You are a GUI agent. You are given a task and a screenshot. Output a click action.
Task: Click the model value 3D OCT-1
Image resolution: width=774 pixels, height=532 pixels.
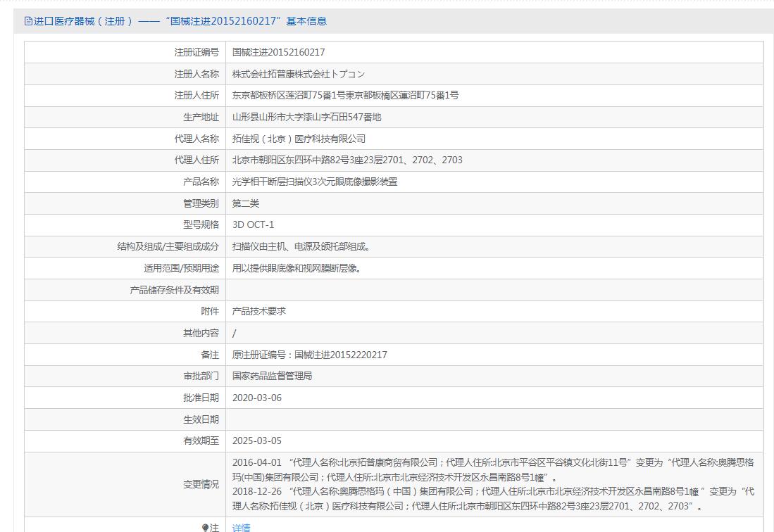tap(254, 224)
